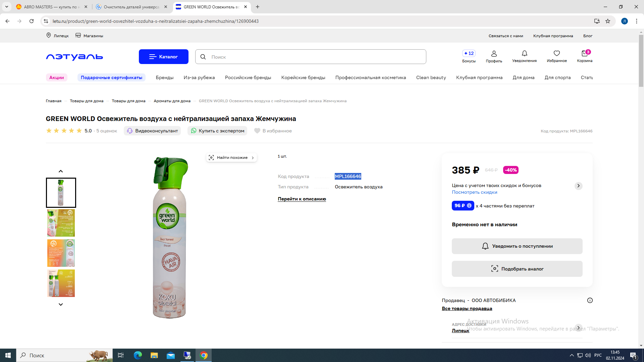Click info icon on 96 ₽ installment badge
644x362 pixels.
tap(469, 205)
